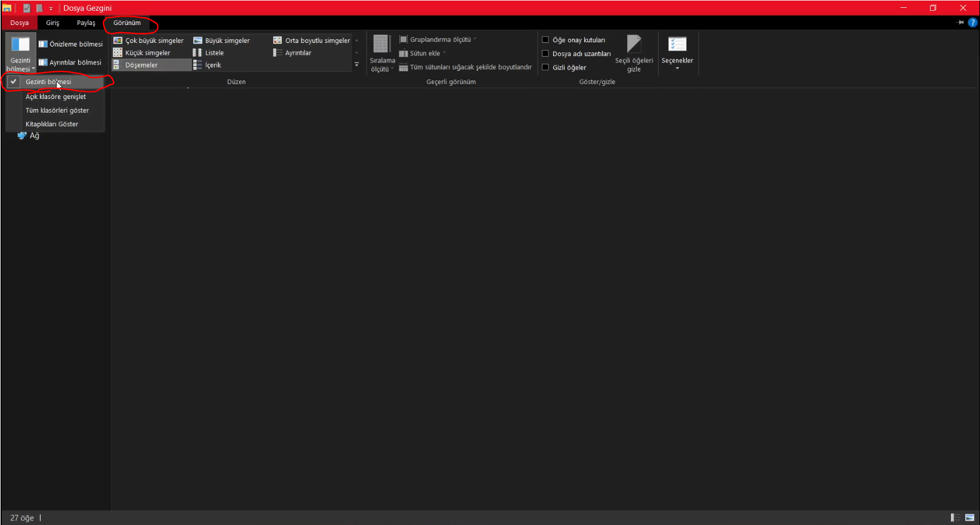Toggle the Önizleme bölmesi preview pane
Image resolution: width=980 pixels, height=525 pixels.
pos(70,44)
